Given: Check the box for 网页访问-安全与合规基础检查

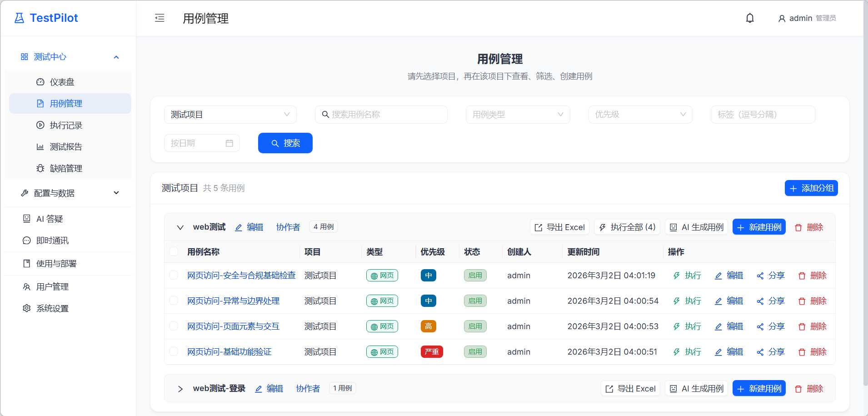Looking at the screenshot, I should click(174, 276).
